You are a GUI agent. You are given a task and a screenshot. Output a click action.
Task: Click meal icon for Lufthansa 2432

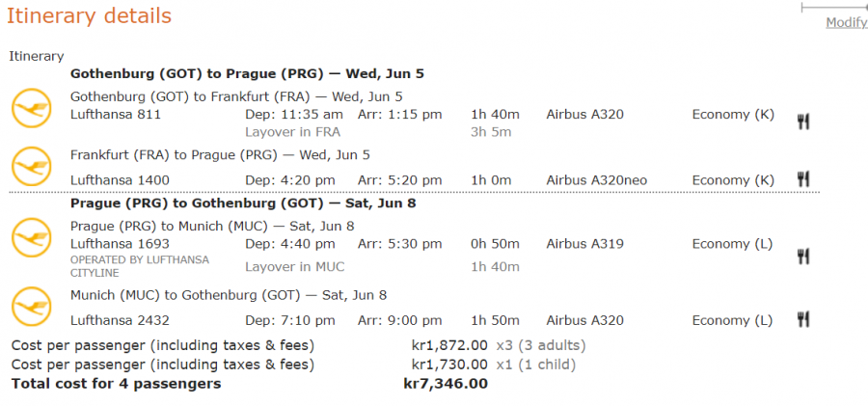(x=802, y=319)
